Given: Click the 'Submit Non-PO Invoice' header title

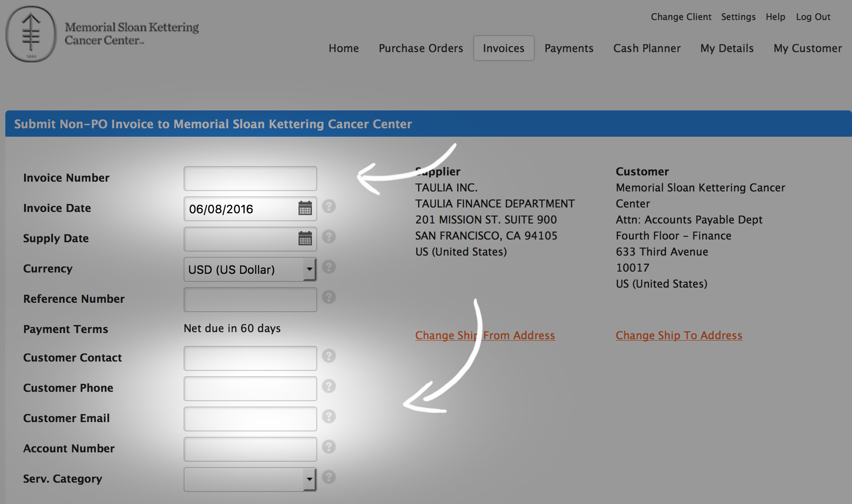Looking at the screenshot, I should click(213, 124).
